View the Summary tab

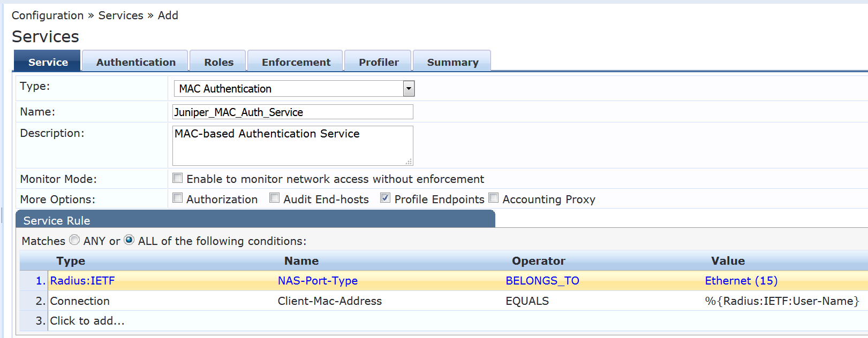pos(452,62)
